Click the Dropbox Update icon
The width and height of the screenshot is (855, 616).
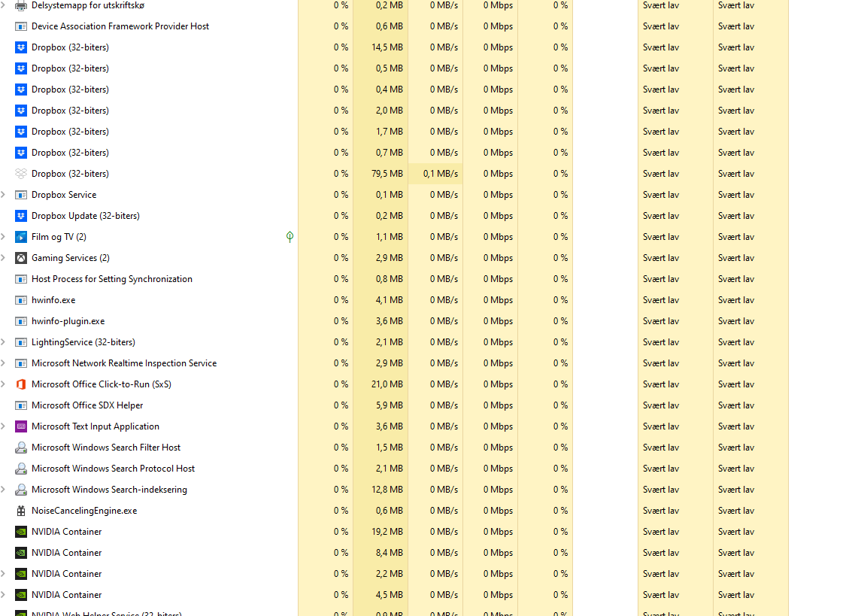[x=21, y=216]
